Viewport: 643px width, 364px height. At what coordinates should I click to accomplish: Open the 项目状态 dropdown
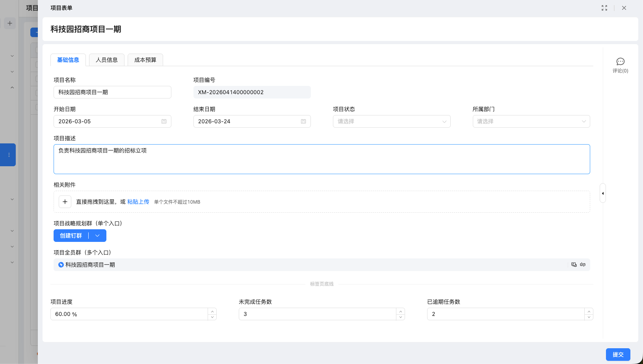click(392, 121)
